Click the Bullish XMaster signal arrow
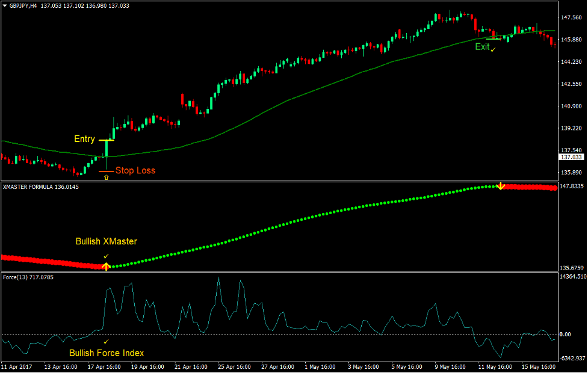Screen dimensions: 588x373 107,265
